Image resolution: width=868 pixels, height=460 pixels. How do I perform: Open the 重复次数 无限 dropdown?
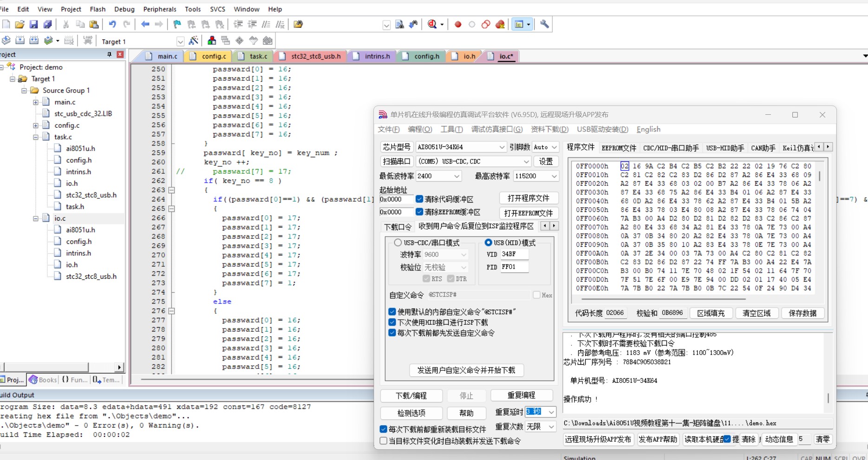pyautogui.click(x=551, y=427)
